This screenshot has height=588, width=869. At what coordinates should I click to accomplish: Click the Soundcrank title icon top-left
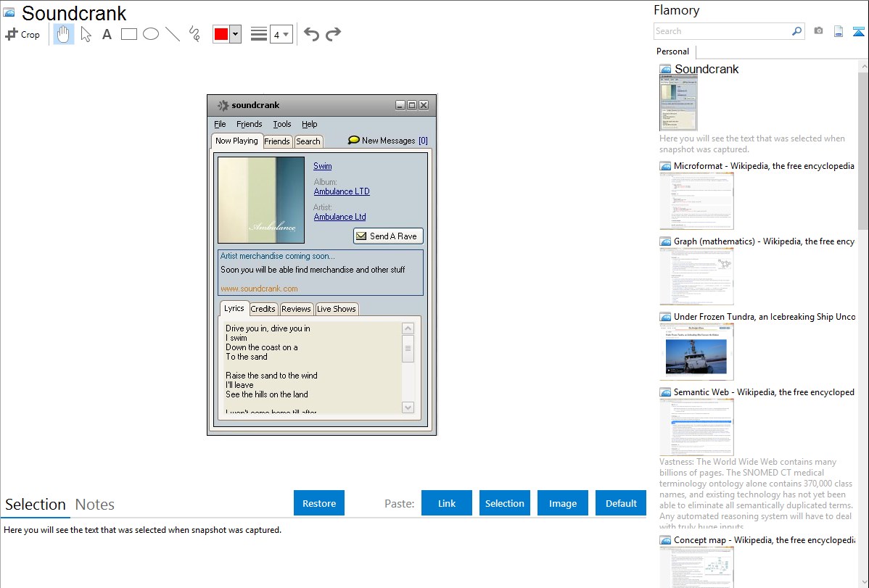click(9, 12)
